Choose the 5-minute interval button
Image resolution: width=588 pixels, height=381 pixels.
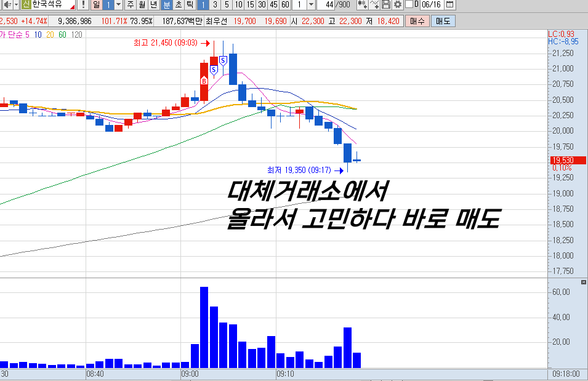(227, 4)
